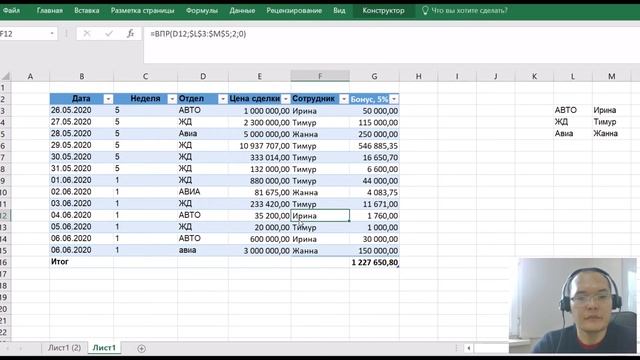Click the presenter webcam thumbnail
Viewport: 640px width, 360px height.
tap(573, 305)
